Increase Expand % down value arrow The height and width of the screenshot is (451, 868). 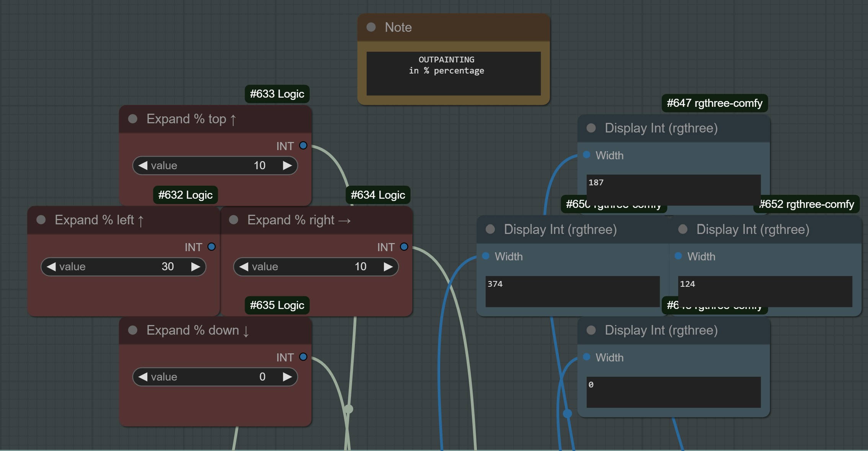point(287,377)
